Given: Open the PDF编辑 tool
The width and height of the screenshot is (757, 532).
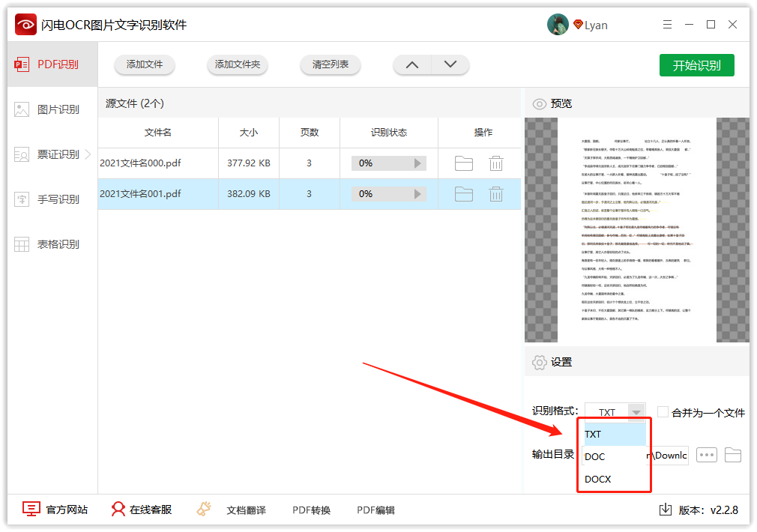Looking at the screenshot, I should pos(376,510).
